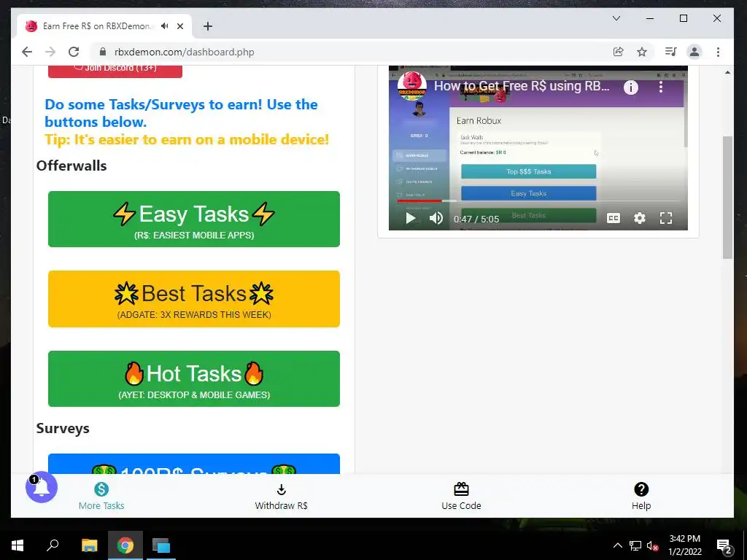Open the Chrome profile avatar
Image resolution: width=747 pixels, height=560 pixels.
pos(694,52)
